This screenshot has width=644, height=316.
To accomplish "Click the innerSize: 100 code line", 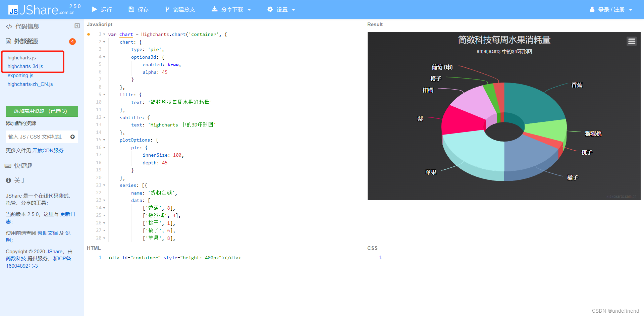I will (x=163, y=155).
